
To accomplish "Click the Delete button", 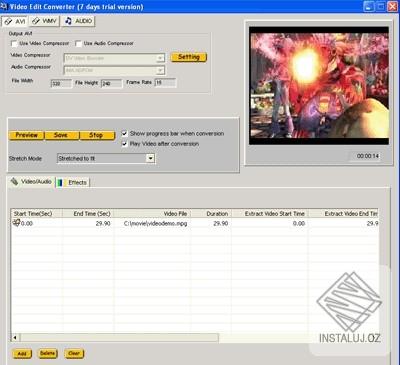I will pos(48,353).
